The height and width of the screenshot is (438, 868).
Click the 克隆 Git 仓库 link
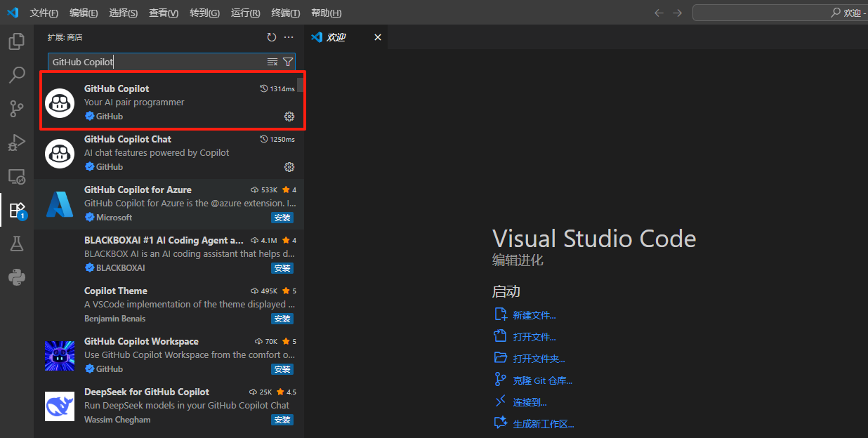[x=544, y=380]
